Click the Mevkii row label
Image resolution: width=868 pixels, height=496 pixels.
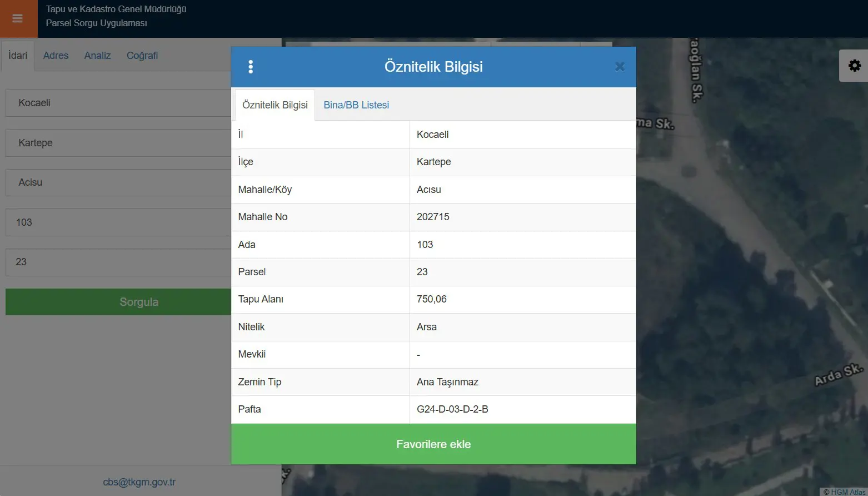(x=252, y=354)
